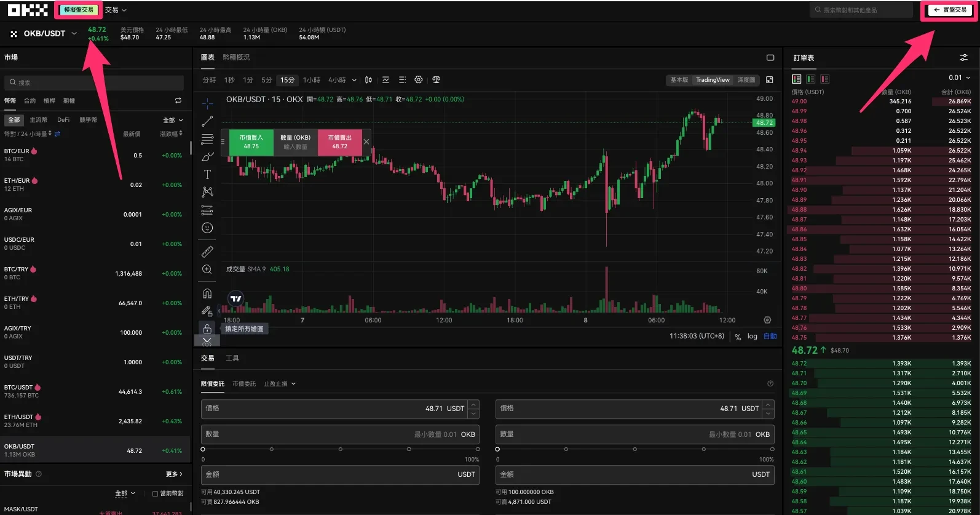Click the 市價買入 48.75 button
The height and width of the screenshot is (515, 980).
tap(251, 142)
